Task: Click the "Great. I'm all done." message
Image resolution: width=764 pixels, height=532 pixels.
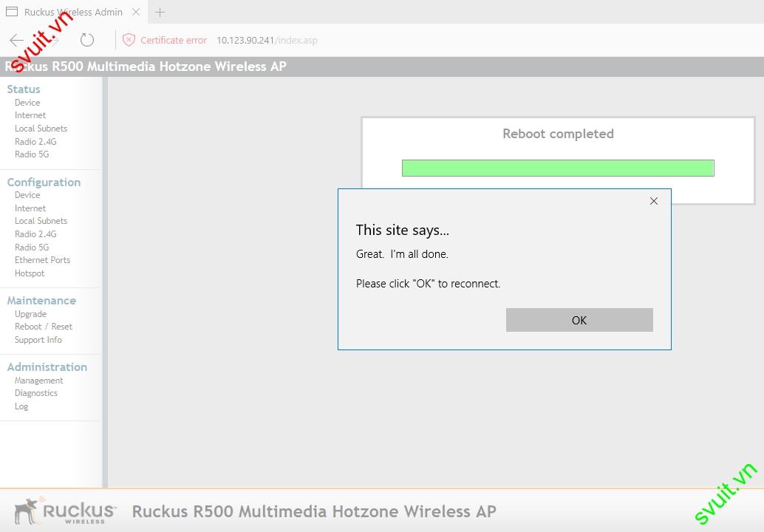Action: tap(402, 254)
